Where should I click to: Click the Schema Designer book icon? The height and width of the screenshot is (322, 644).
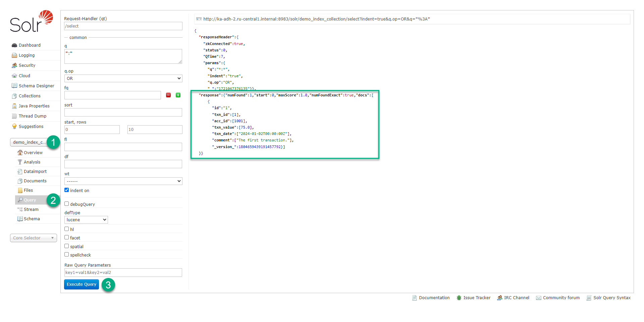(x=14, y=86)
